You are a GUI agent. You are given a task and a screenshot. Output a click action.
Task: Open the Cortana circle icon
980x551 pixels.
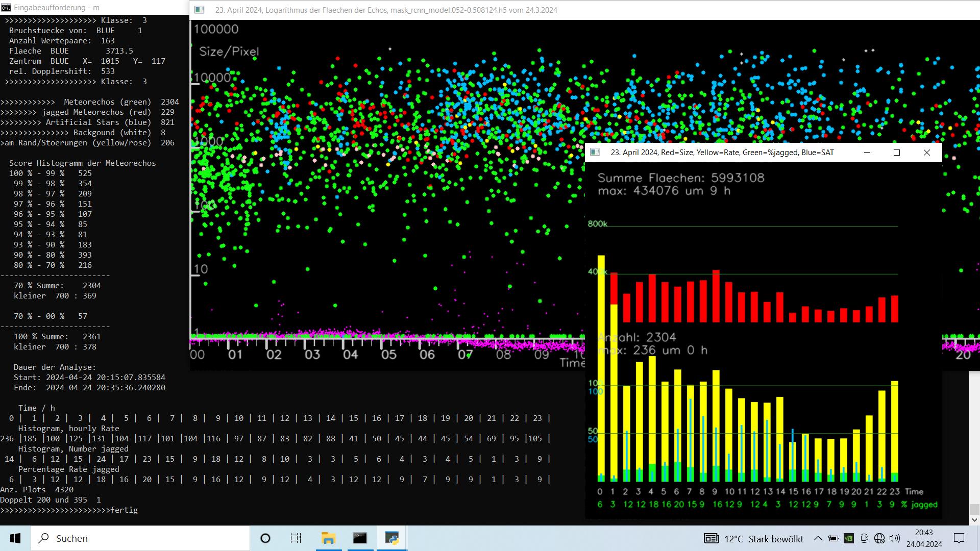[265, 538]
